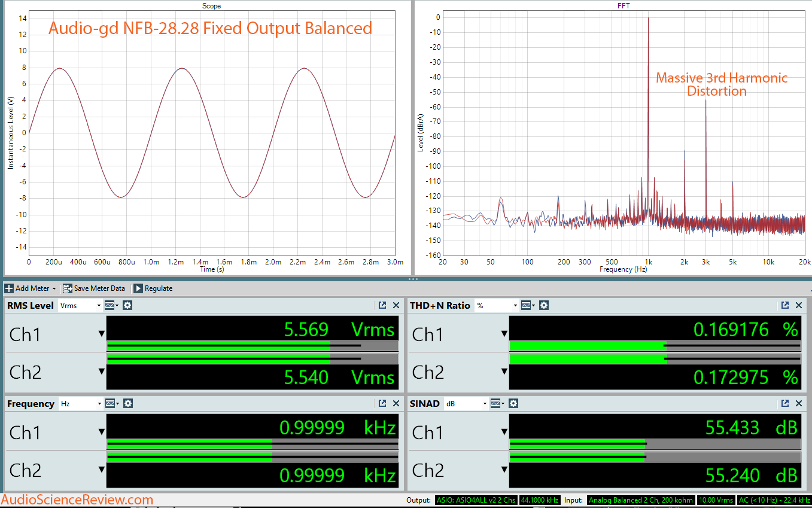Open THD+N Ratio meter display style icon
Viewport: 812px width, 508px height.
[527, 305]
